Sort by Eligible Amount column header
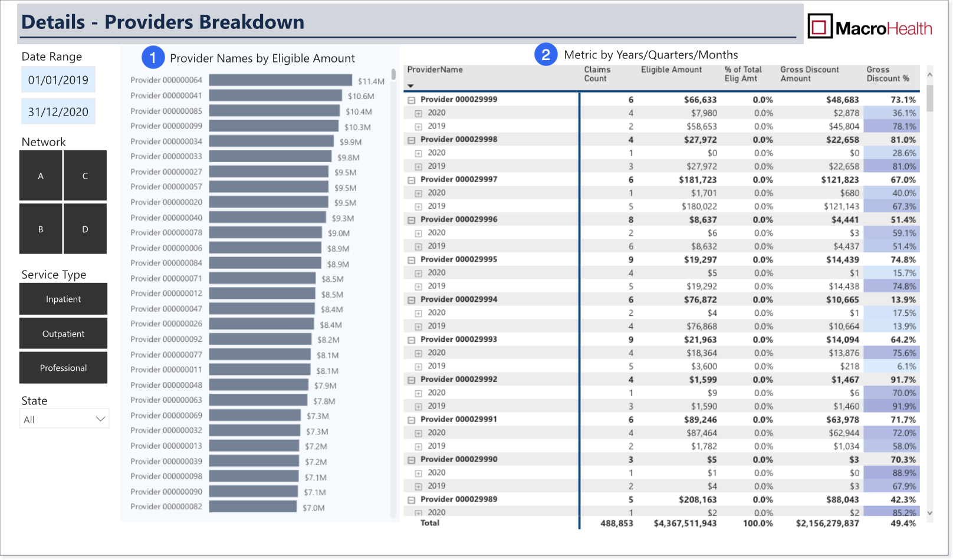The height and width of the screenshot is (560, 953). [x=671, y=70]
